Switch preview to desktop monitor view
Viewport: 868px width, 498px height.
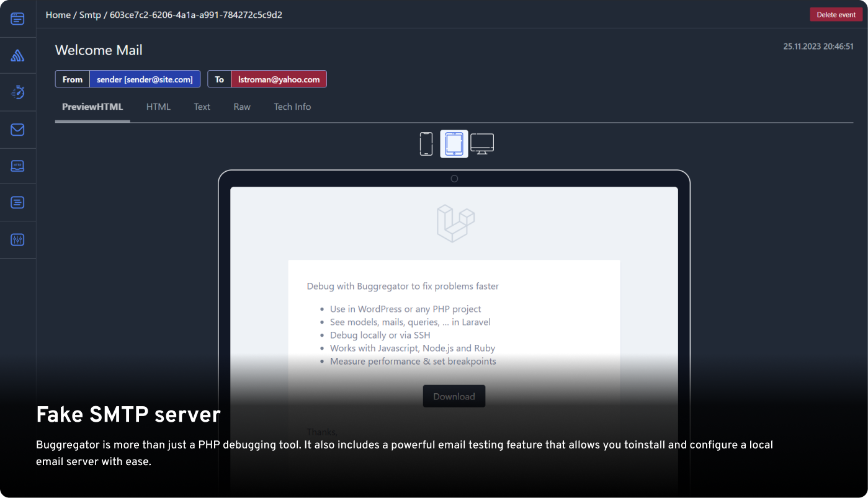click(482, 143)
